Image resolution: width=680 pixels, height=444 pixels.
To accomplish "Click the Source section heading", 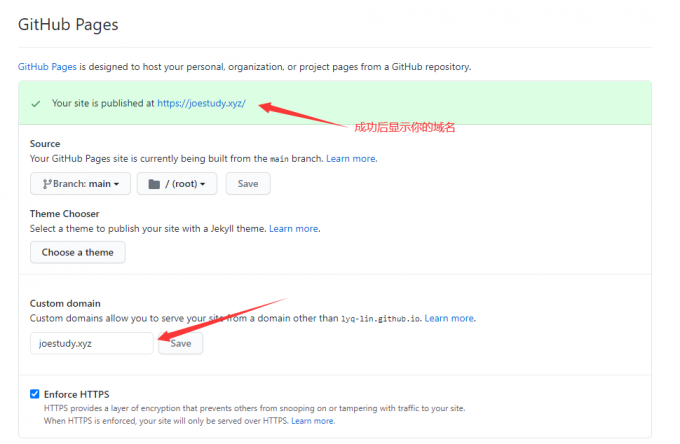I will pyautogui.click(x=45, y=144).
